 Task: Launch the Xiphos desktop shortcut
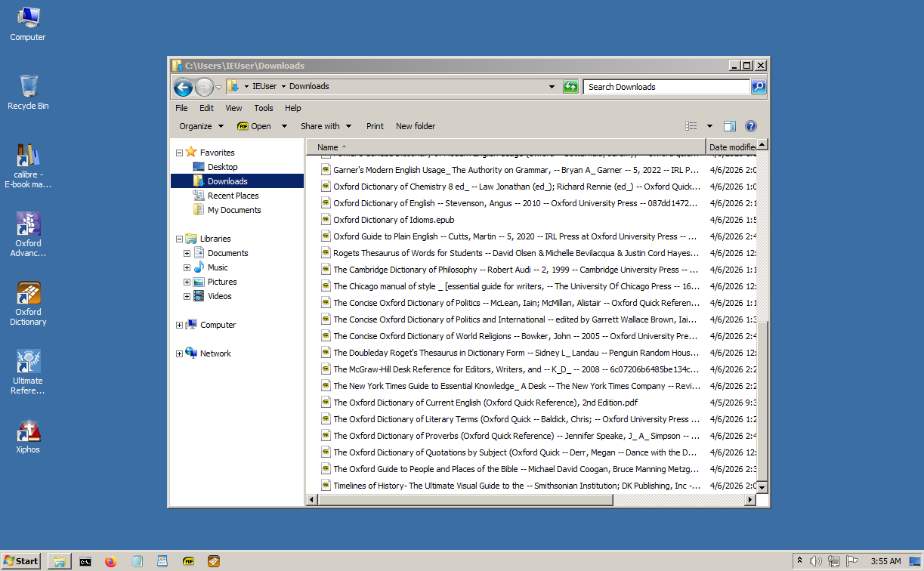point(28,437)
